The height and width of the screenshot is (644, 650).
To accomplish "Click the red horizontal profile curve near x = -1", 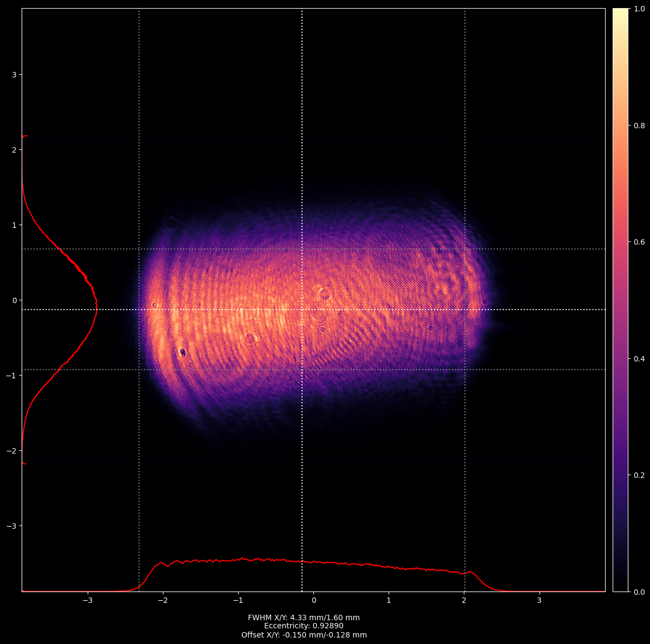I will pos(238,560).
